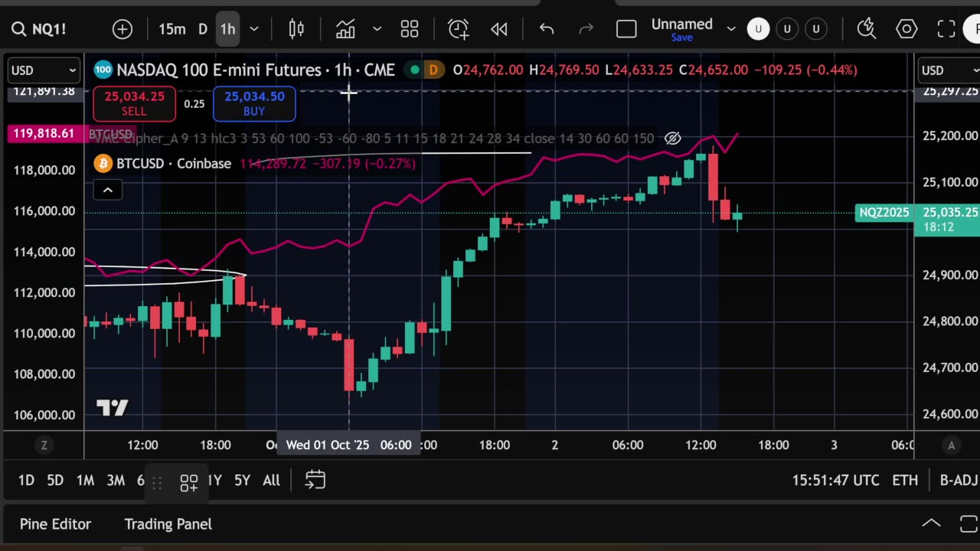The width and height of the screenshot is (980, 551).
Task: Select the 5D date range
Action: [55, 481]
